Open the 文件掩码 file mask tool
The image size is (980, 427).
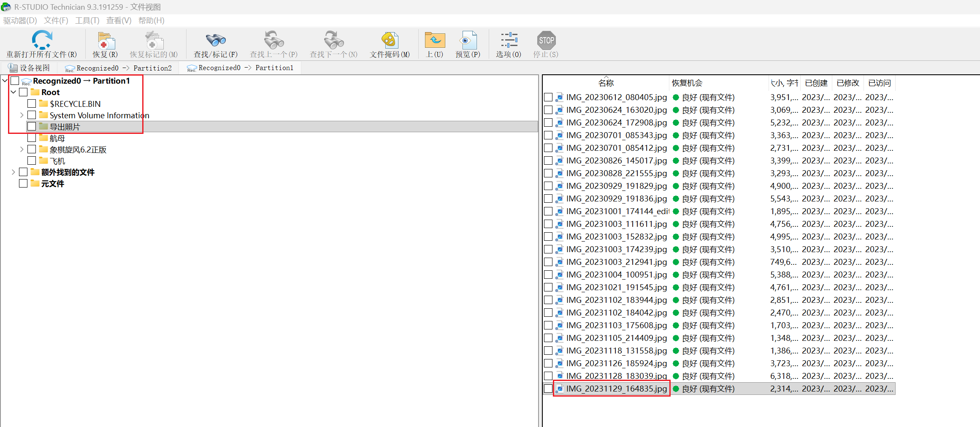click(390, 41)
